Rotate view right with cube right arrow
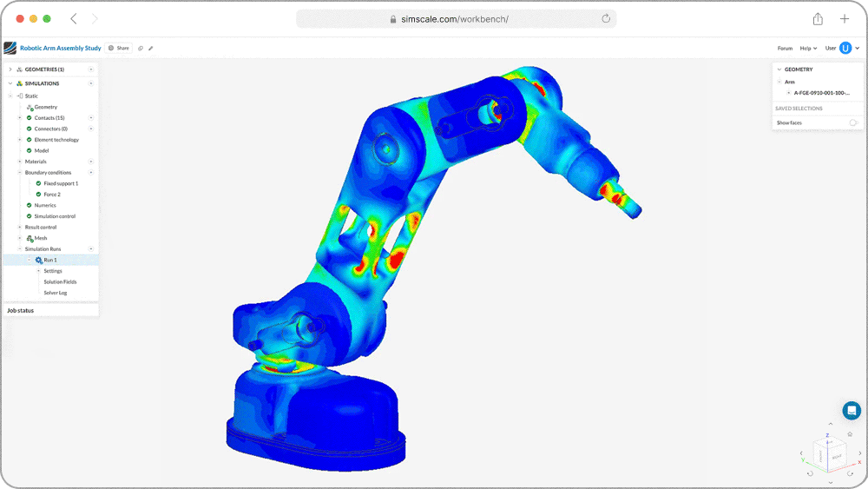This screenshot has height=489, width=868. pos(859,453)
